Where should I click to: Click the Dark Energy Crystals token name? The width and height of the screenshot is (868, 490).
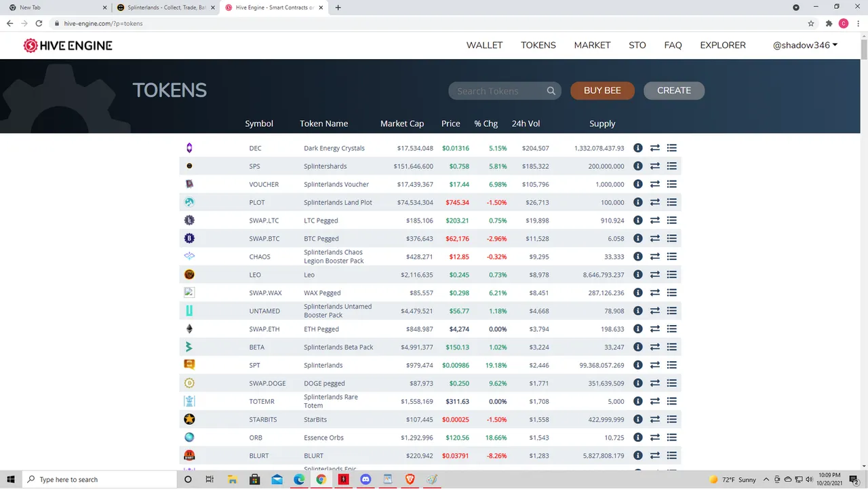[x=334, y=148]
